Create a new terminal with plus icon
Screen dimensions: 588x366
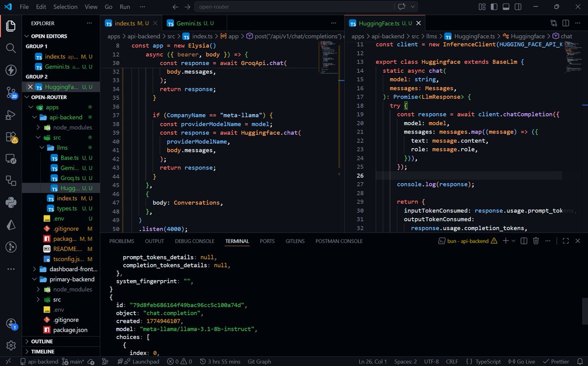pyautogui.click(x=505, y=241)
